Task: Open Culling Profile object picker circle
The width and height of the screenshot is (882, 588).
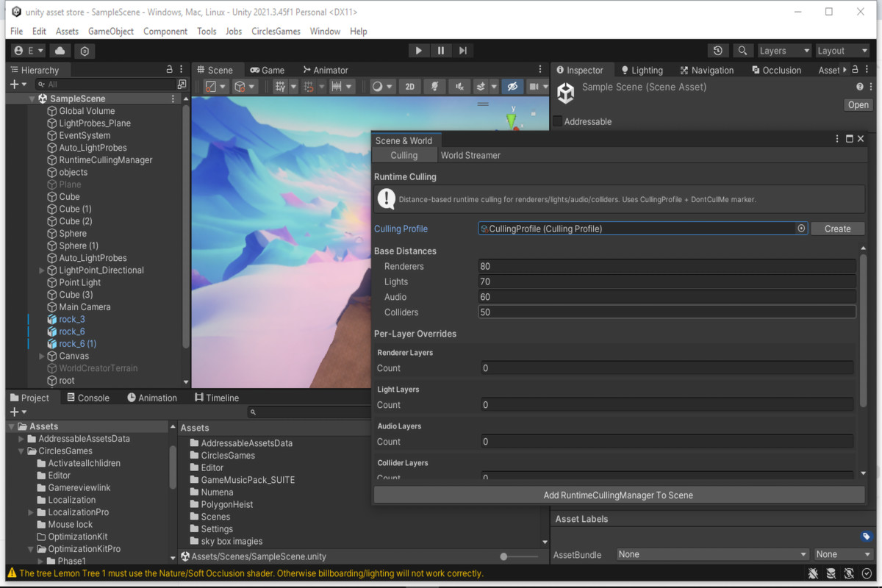Action: (x=801, y=229)
